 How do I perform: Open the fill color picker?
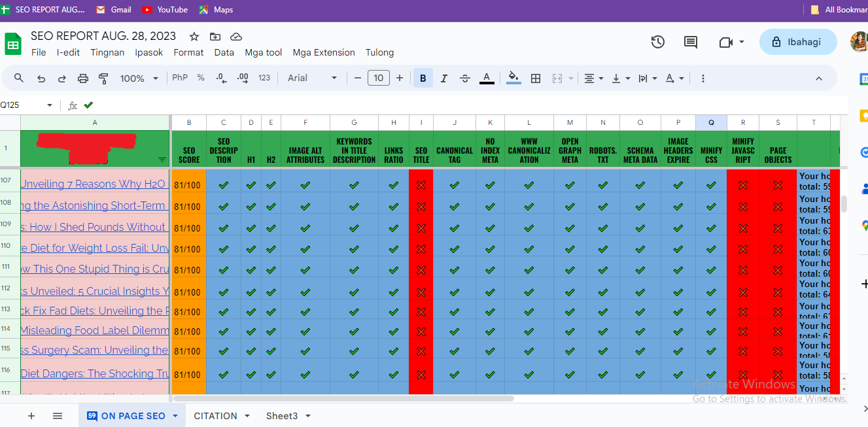click(x=514, y=78)
